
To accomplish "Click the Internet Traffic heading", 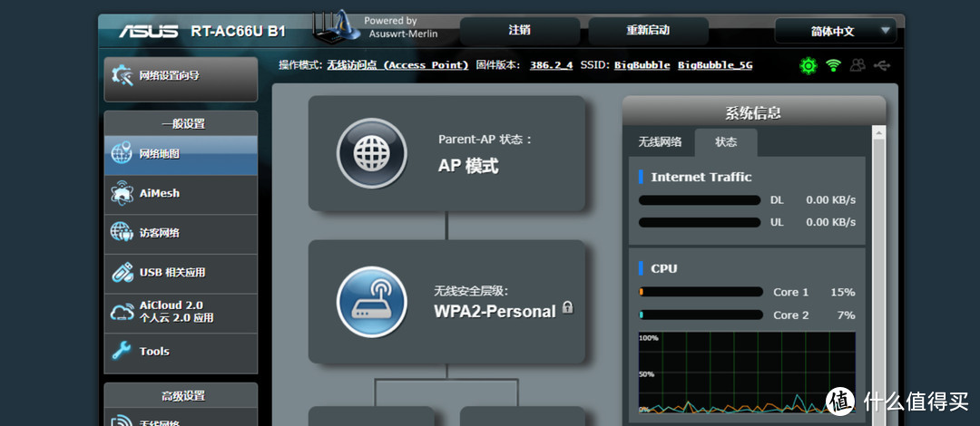I will pos(701,177).
